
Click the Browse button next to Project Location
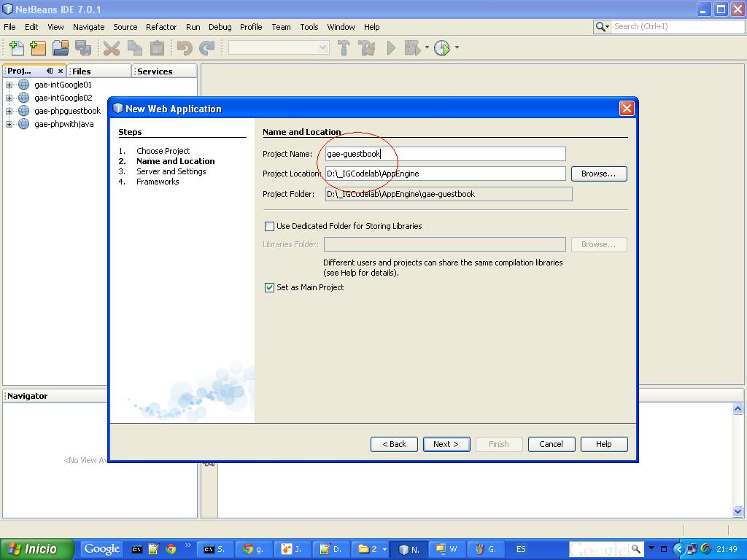point(598,174)
